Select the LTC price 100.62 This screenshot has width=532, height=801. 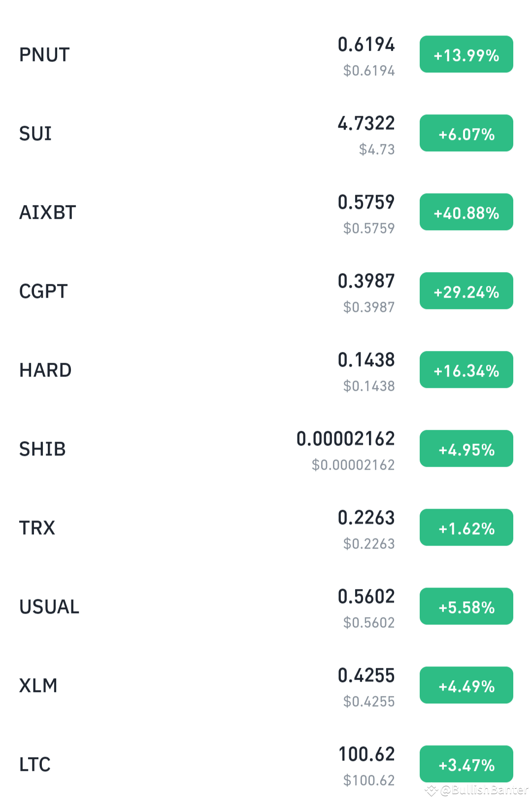366,754
